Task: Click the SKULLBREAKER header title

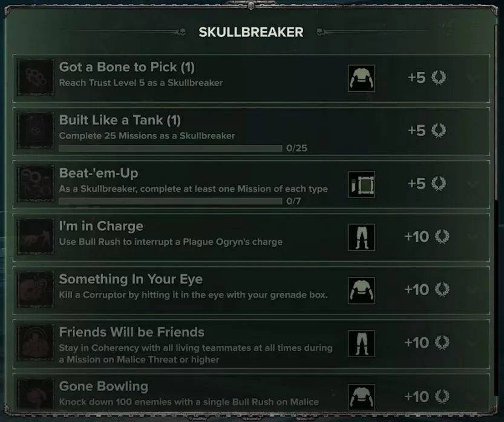Action: coord(252,32)
